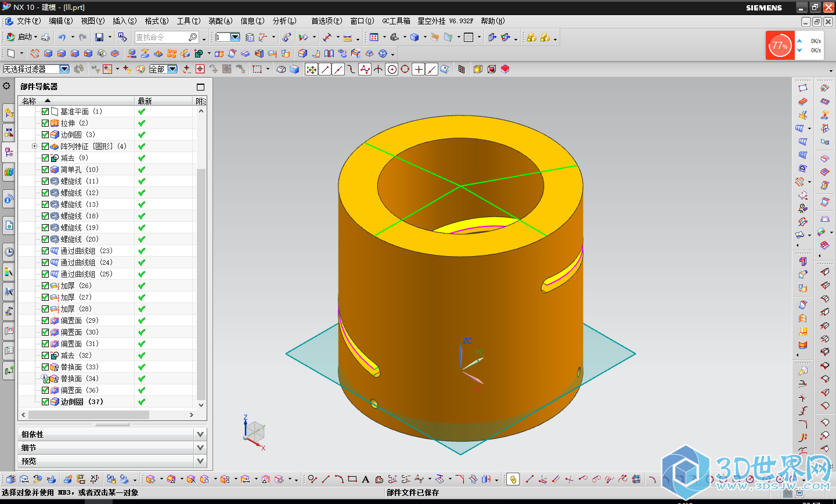Click the rectangle tool in bottom toolbar
This screenshot has height=504, width=836.
tap(352, 479)
